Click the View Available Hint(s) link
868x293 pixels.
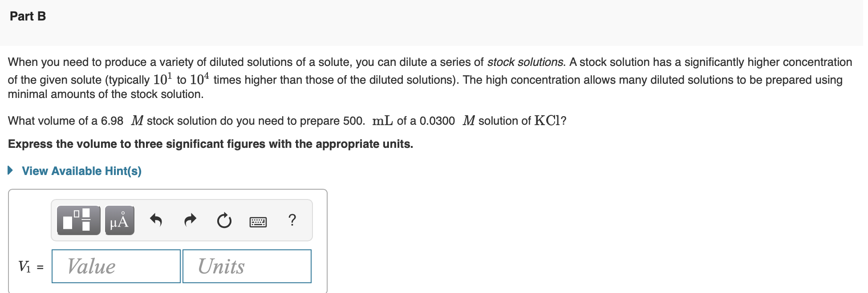point(81,171)
